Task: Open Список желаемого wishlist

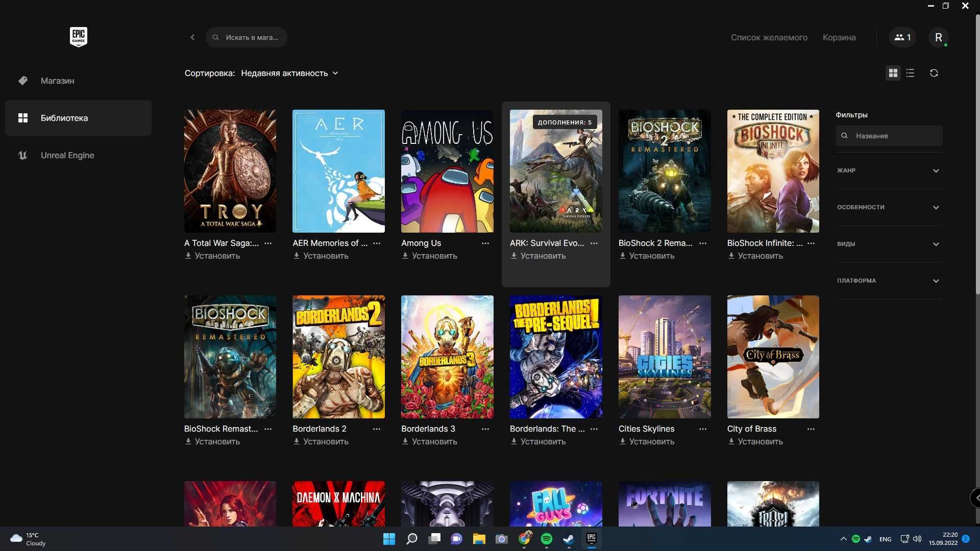Action: pyautogui.click(x=769, y=37)
